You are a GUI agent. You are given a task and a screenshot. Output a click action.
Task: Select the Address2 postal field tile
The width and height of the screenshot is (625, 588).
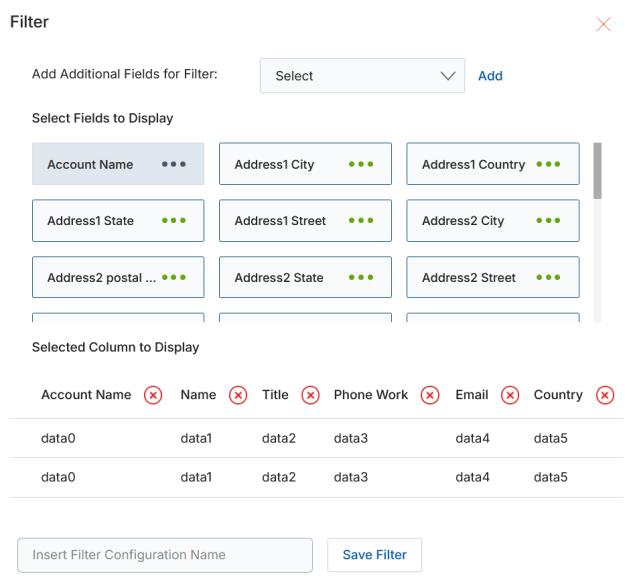click(118, 277)
